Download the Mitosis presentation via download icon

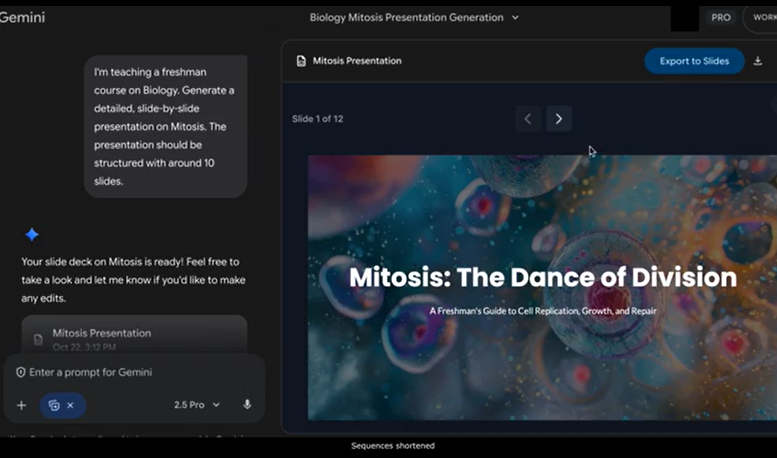pyautogui.click(x=758, y=61)
